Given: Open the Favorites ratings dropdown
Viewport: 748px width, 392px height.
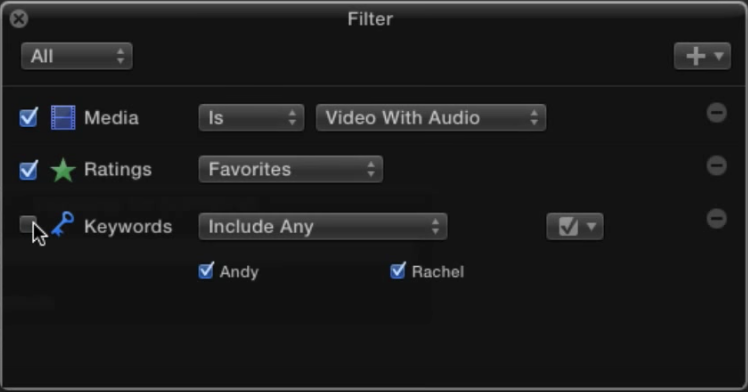Looking at the screenshot, I should (x=291, y=169).
